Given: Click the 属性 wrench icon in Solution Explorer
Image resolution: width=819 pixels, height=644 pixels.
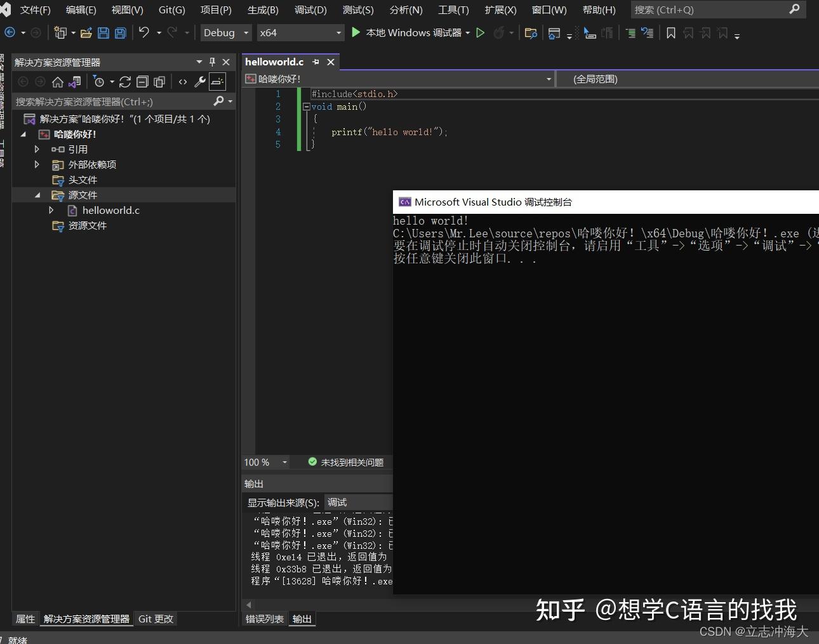Looking at the screenshot, I should (201, 82).
